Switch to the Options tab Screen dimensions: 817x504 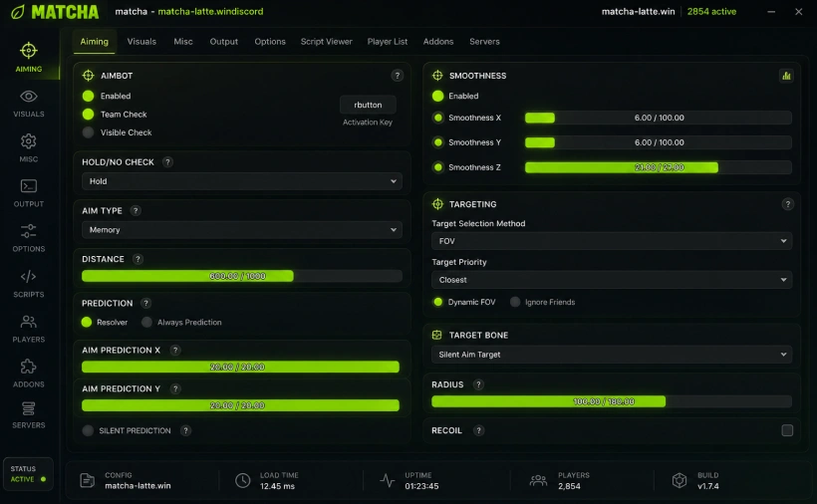[270, 42]
